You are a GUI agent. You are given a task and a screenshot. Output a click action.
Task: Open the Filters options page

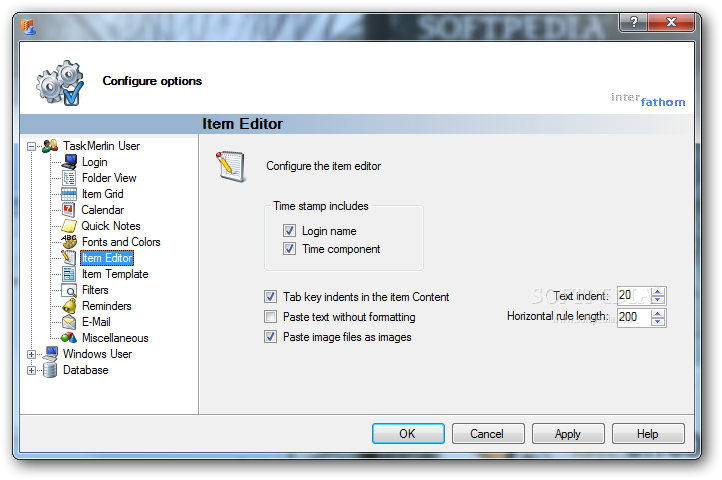(95, 290)
